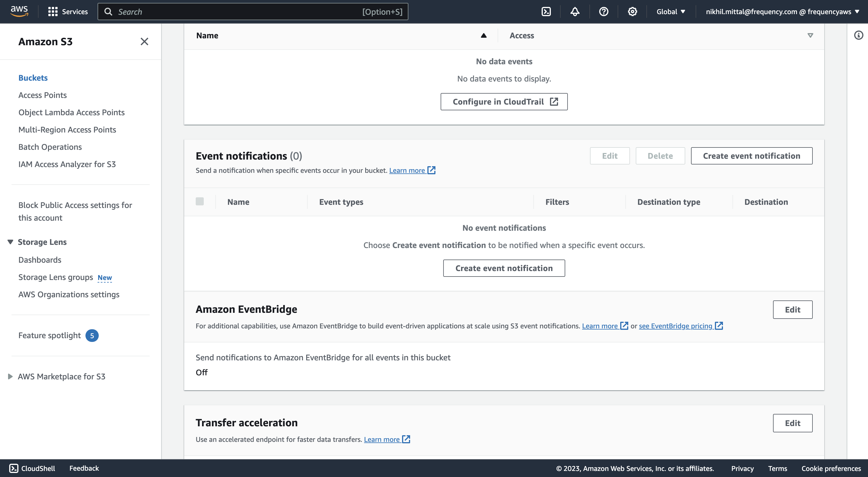Open Feature spotlight
Image resolution: width=868 pixels, height=477 pixels.
point(50,336)
